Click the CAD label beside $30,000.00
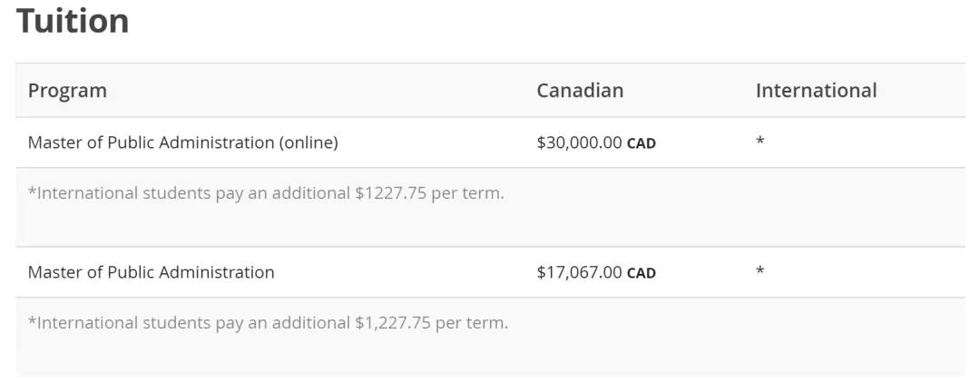Viewport: 980px width, 382px height. tap(642, 143)
